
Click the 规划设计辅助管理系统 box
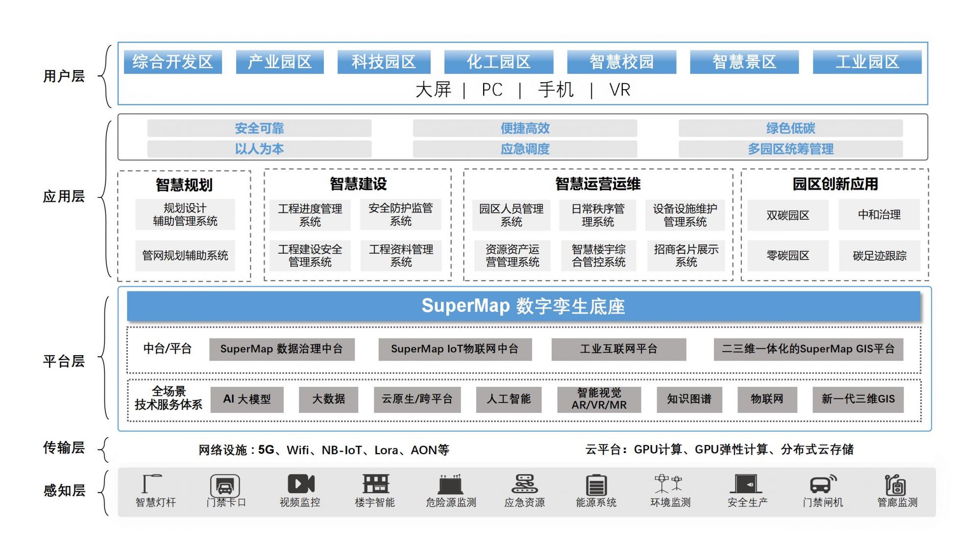point(185,215)
